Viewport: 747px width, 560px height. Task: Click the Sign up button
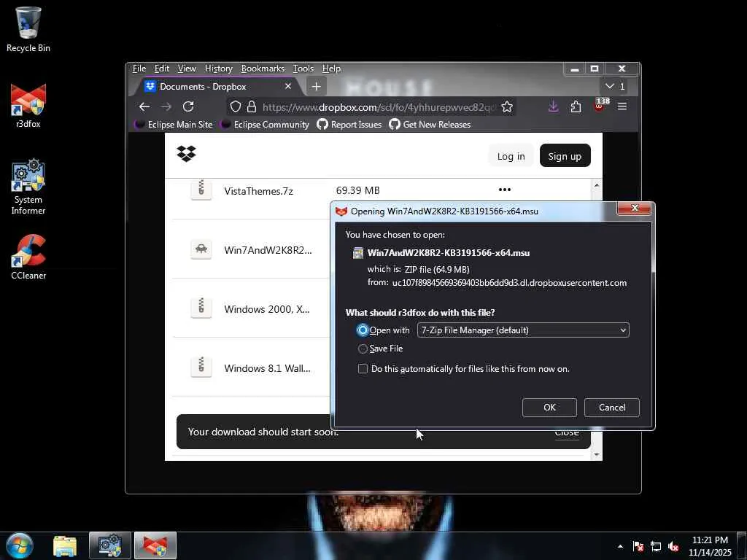[565, 156]
